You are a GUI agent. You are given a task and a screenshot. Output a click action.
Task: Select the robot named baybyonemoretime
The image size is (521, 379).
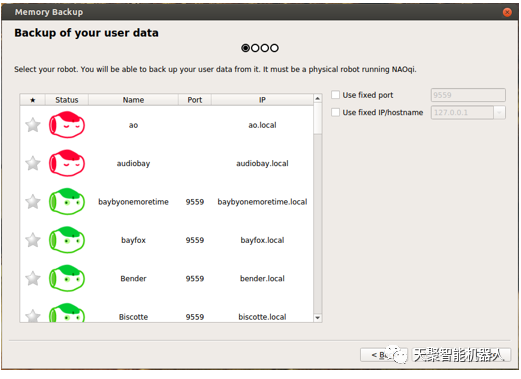pos(133,202)
